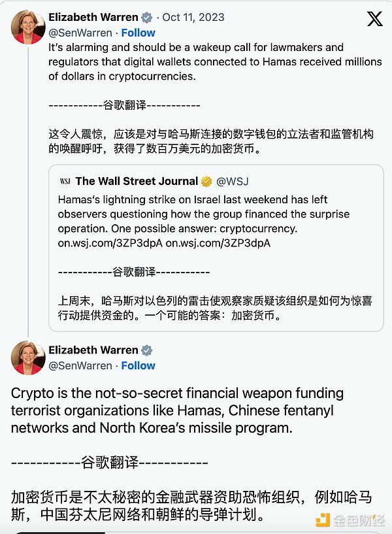Click Elizabeth Warren's avatar on the second tweet
Screen dimensions: 392x534
[x=27, y=357]
